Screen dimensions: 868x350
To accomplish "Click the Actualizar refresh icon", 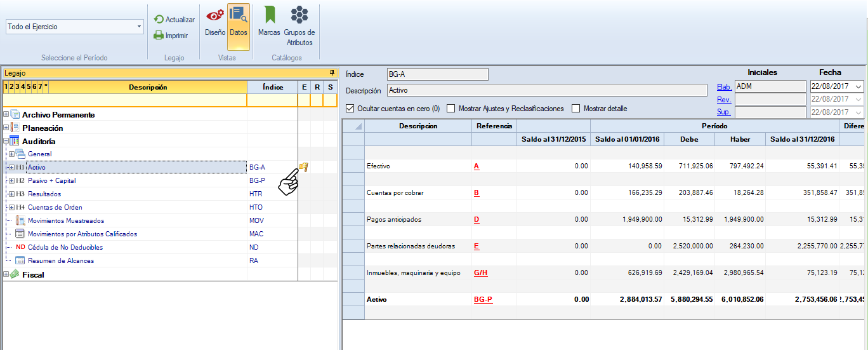I will [159, 20].
